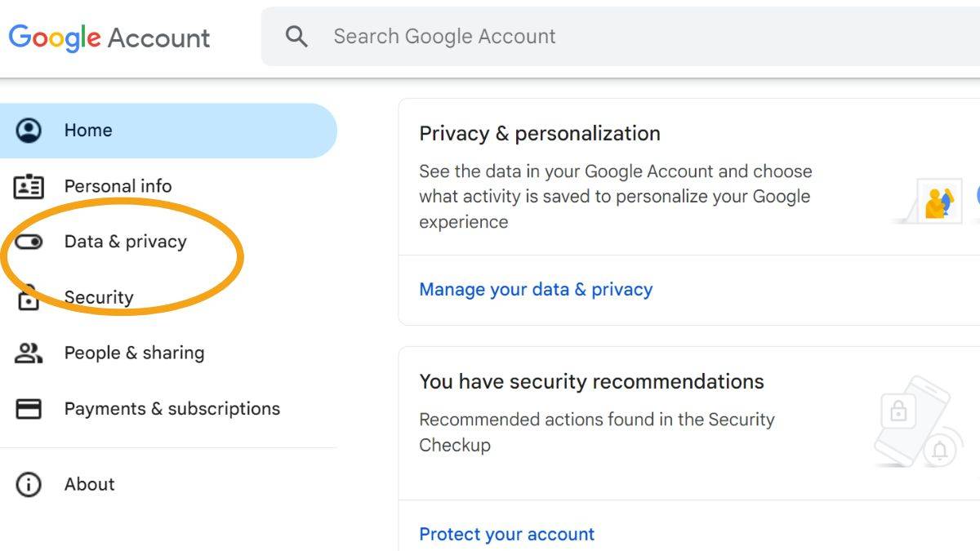Open Protect your account
Image resolution: width=980 pixels, height=551 pixels.
pyautogui.click(x=506, y=534)
